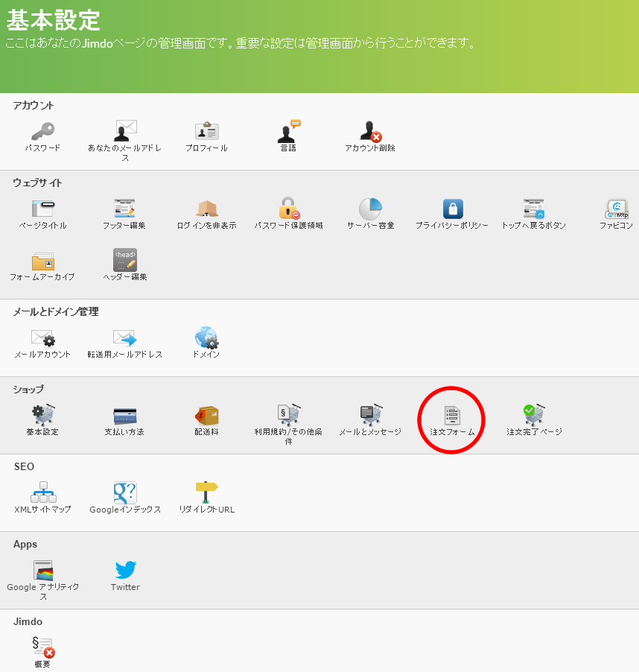Click the リダイレクトURL text label

(x=207, y=510)
